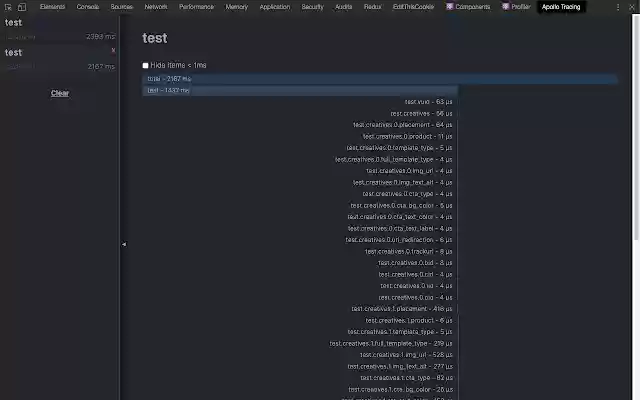Select the test.creatives.1.img_url row
The height and width of the screenshot is (400, 640).
click(x=406, y=355)
